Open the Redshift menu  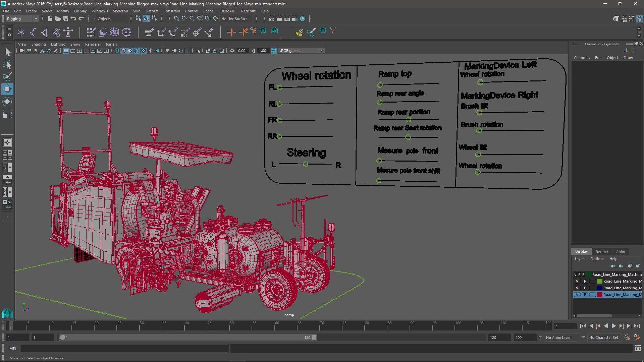click(x=248, y=11)
